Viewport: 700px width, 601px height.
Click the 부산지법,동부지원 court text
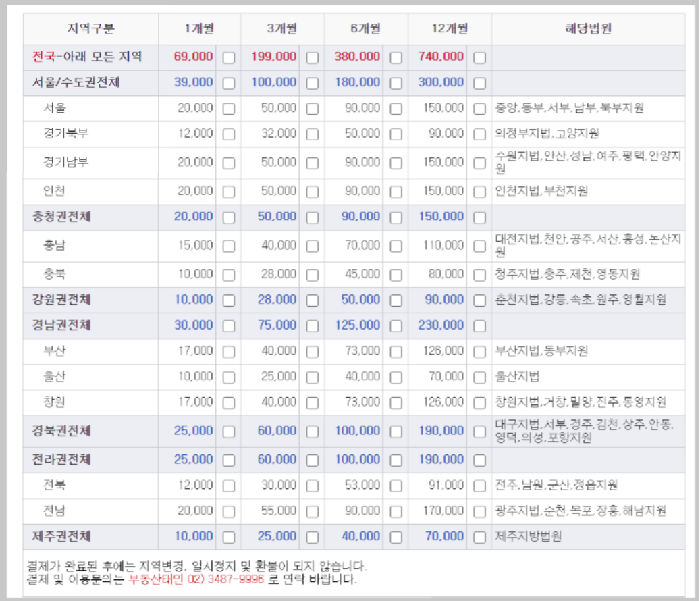point(541,351)
